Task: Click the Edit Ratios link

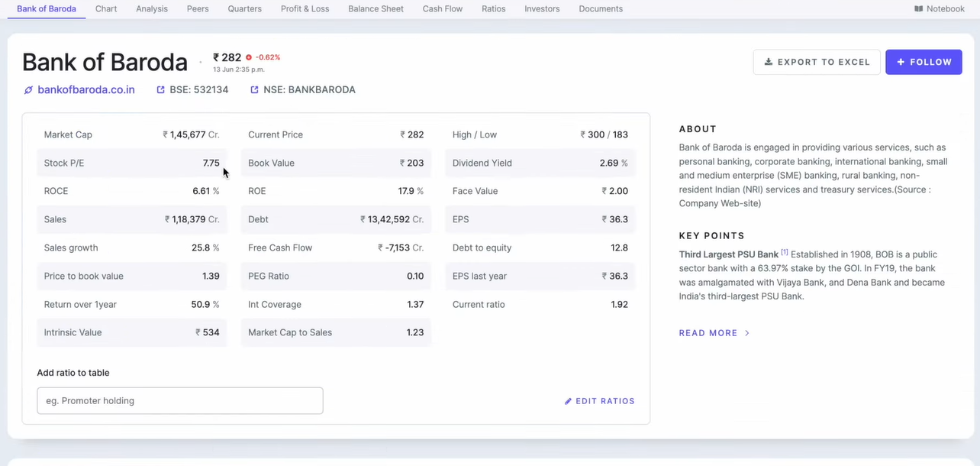Action: tap(599, 401)
